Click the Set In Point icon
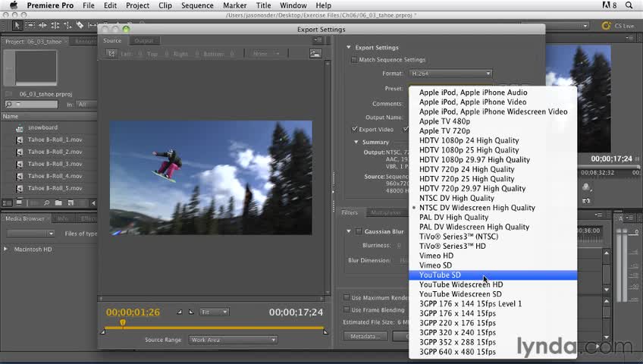Screen dimensions: 643x364 [179, 312]
